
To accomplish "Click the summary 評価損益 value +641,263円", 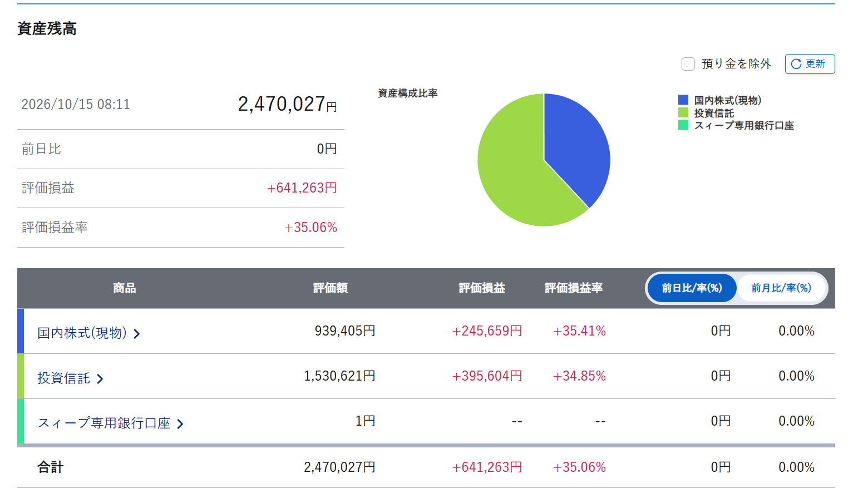I will 302,188.
